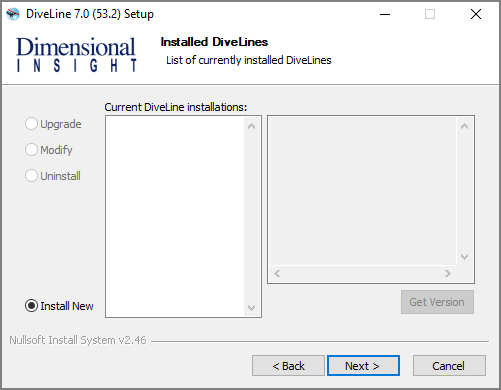501x390 pixels.
Task: Click the Get Version button
Action: click(x=437, y=302)
